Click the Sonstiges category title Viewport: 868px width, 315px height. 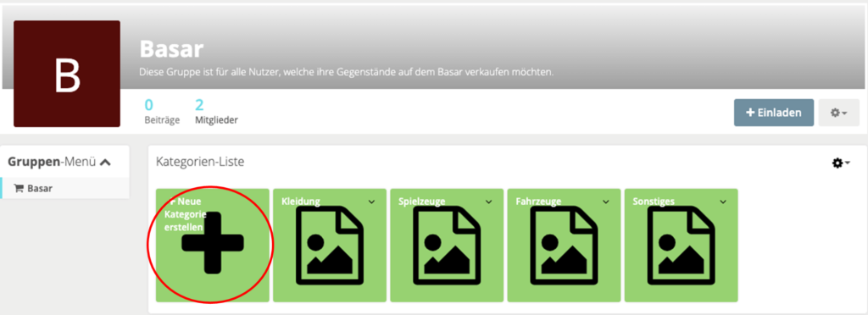coord(654,202)
